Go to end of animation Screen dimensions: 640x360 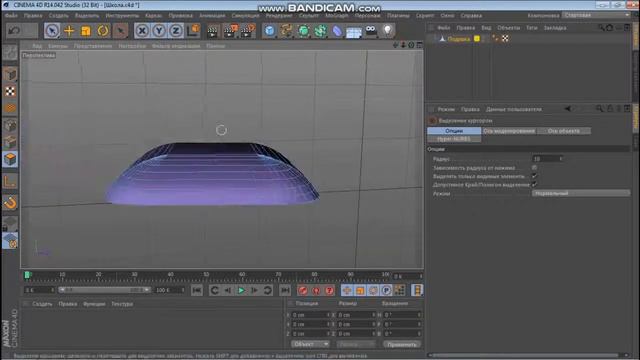pos(285,290)
